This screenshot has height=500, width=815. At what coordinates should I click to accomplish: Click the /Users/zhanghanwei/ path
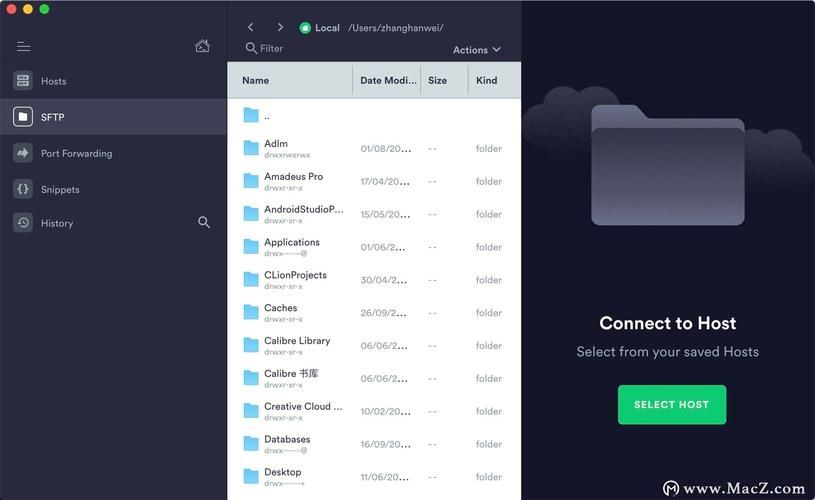tap(396, 28)
